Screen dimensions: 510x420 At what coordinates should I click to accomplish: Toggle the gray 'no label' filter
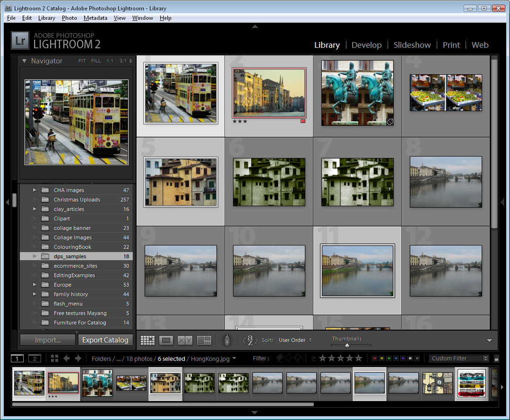pos(417,358)
